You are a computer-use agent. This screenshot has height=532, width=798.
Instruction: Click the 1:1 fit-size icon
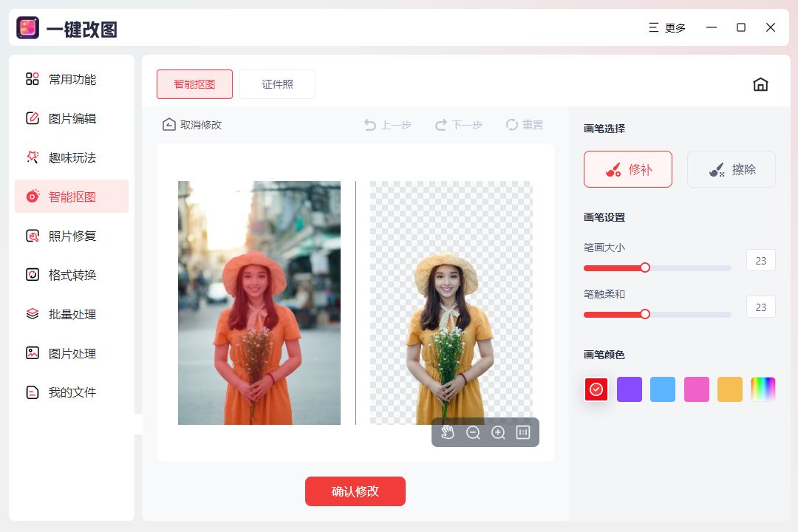tap(523, 432)
